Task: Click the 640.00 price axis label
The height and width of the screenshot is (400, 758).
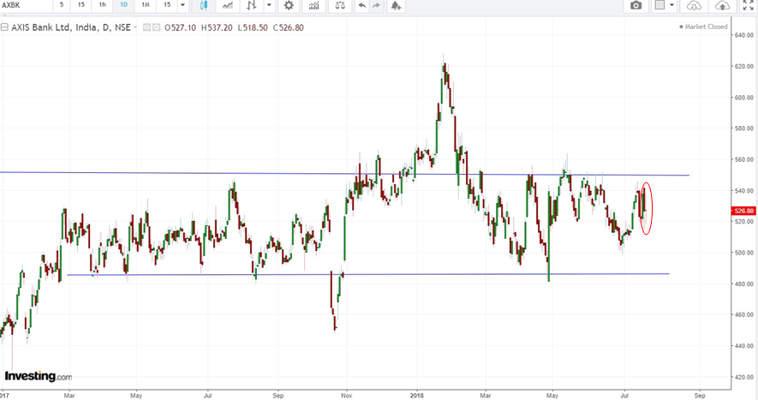Action: pos(743,35)
